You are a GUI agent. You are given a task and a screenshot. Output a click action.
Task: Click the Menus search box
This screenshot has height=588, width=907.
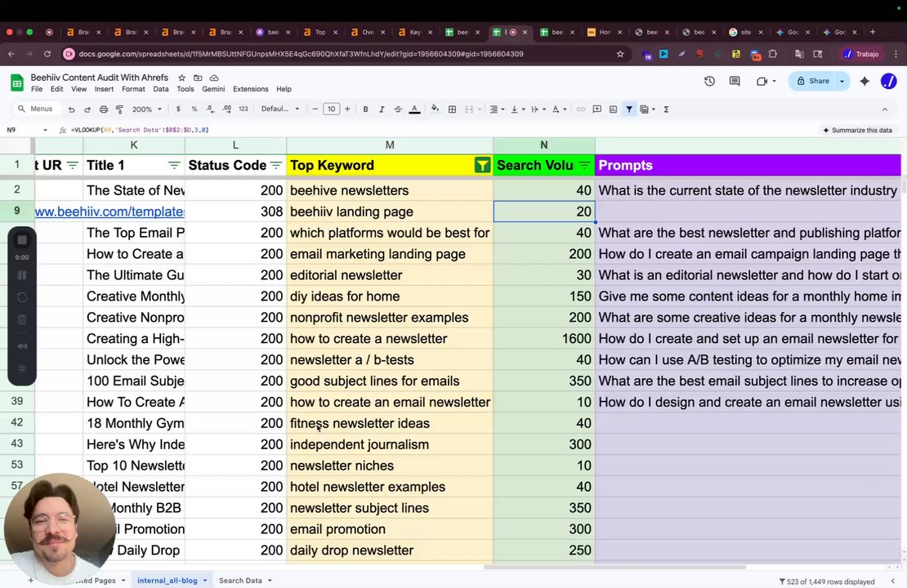click(x=36, y=109)
